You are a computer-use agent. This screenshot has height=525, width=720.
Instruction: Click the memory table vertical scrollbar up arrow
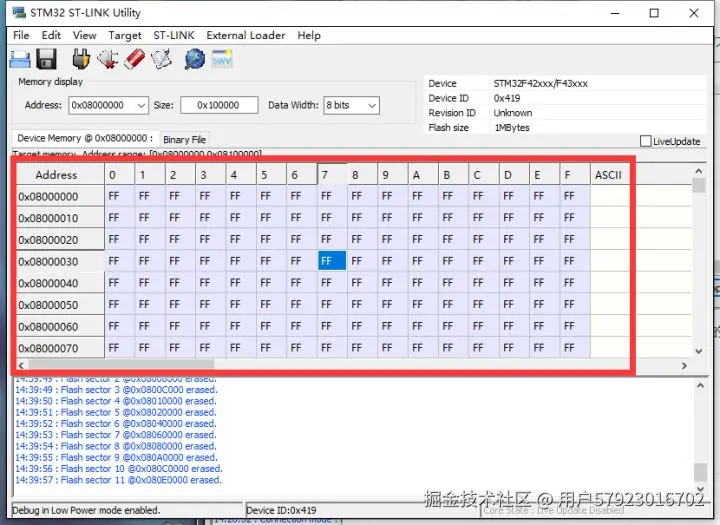pyautogui.click(x=699, y=171)
